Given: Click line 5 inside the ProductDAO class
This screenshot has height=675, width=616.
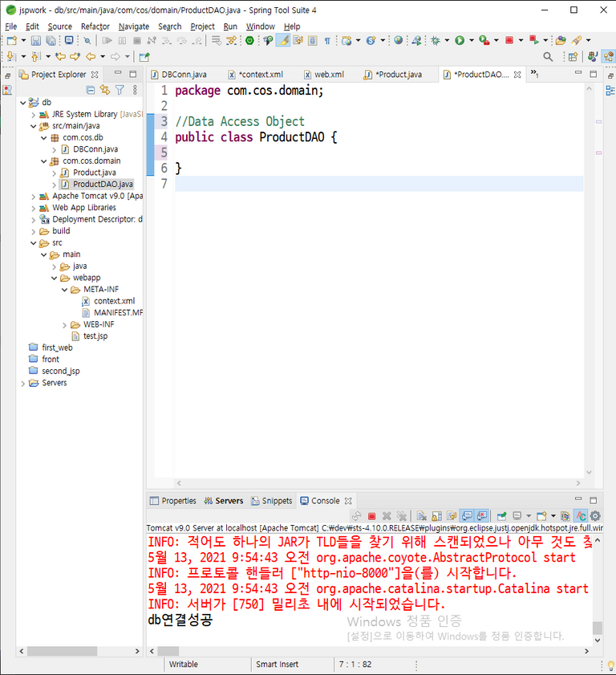Looking at the screenshot, I should (x=379, y=152).
